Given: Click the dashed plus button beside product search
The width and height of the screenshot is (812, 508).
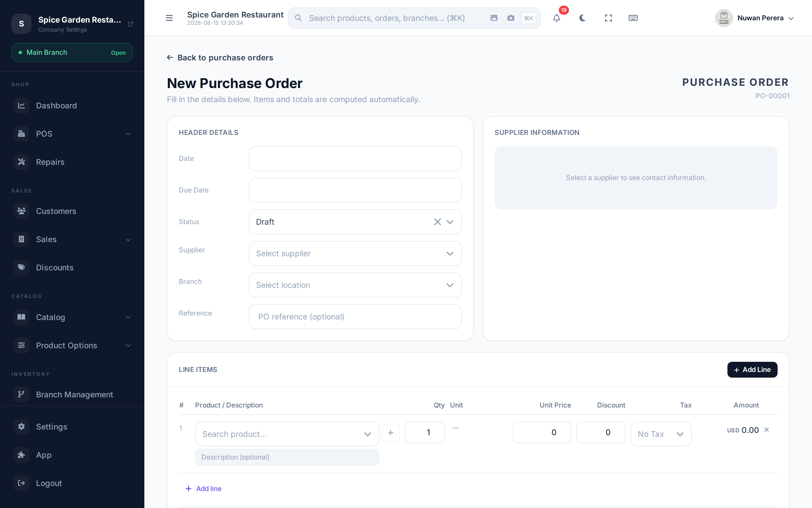Looking at the screenshot, I should click(x=390, y=433).
